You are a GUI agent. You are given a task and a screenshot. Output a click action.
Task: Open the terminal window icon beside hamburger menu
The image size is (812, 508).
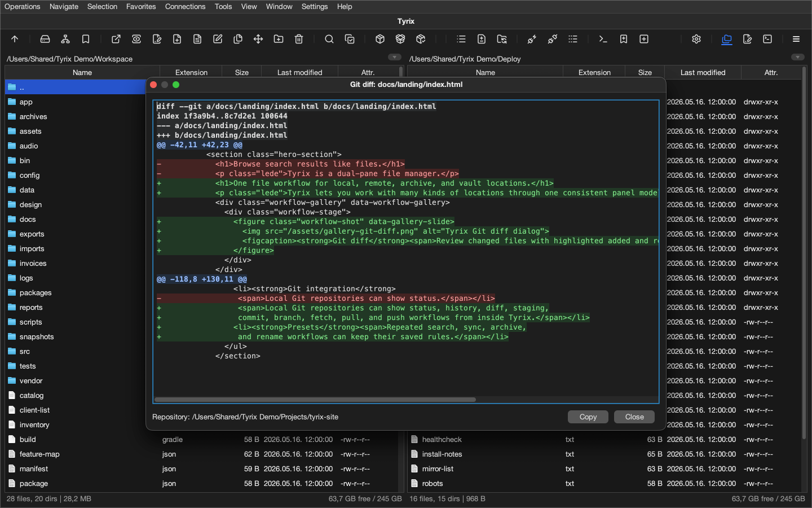tap(767, 39)
